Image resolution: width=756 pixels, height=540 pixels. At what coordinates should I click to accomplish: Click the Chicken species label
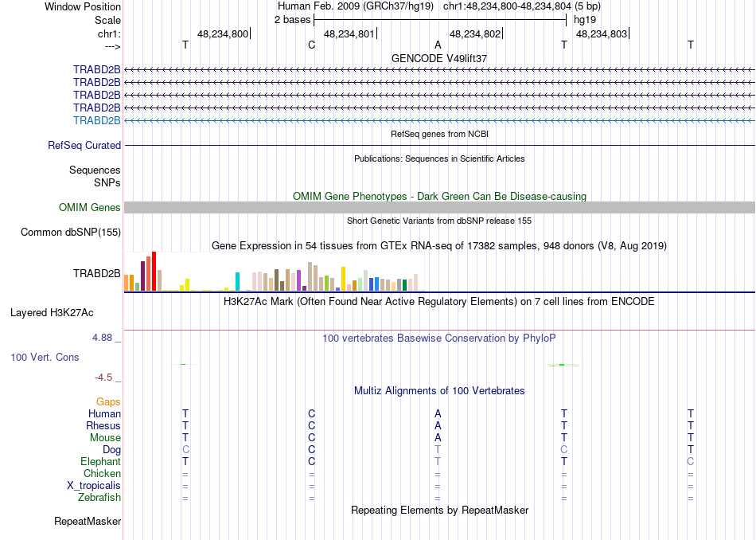click(x=102, y=473)
